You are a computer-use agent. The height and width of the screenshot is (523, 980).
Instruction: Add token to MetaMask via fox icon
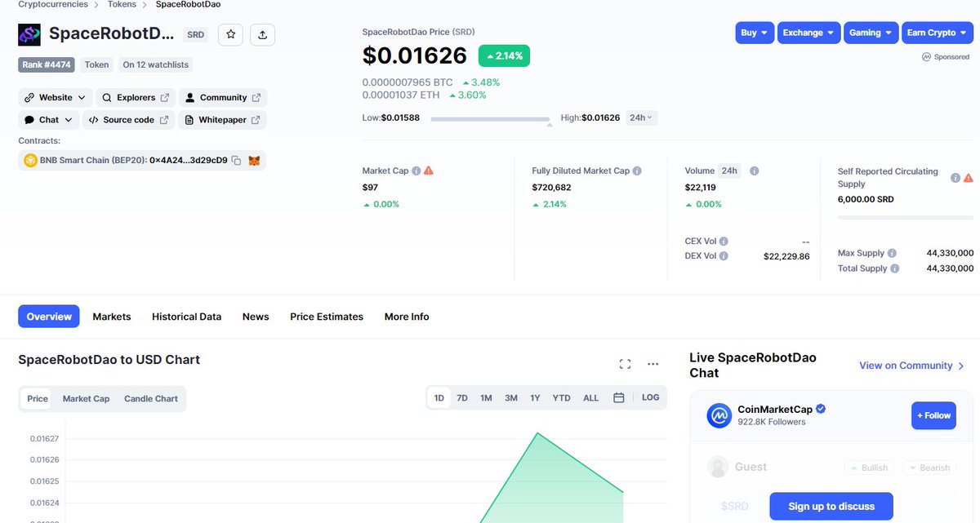pos(254,160)
